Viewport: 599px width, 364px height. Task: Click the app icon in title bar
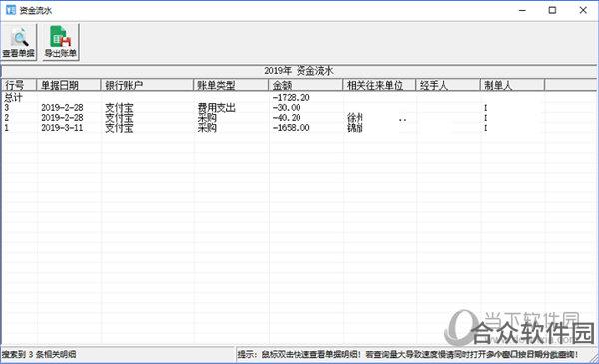[11, 10]
